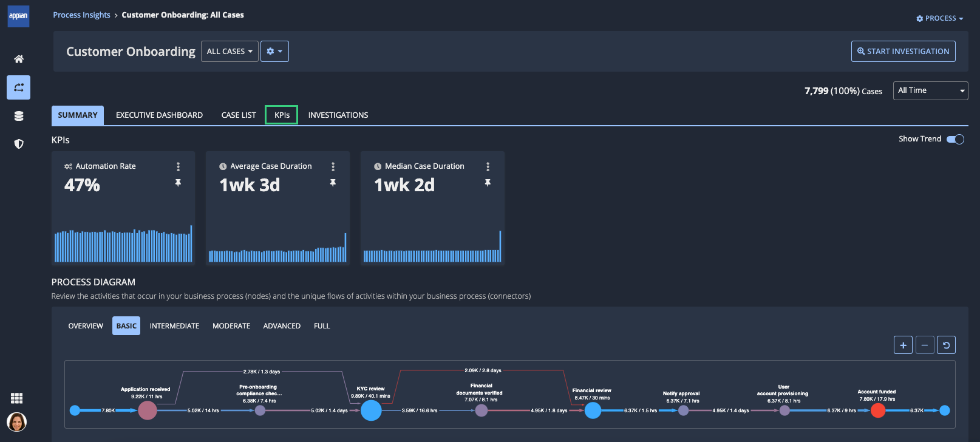Select the OVERVIEW diagram level
This screenshot has height=442, width=980.
(86, 326)
